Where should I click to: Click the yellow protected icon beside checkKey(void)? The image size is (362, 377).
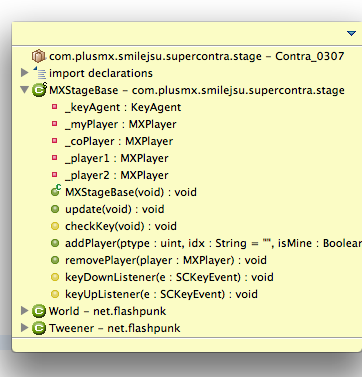(x=55, y=226)
